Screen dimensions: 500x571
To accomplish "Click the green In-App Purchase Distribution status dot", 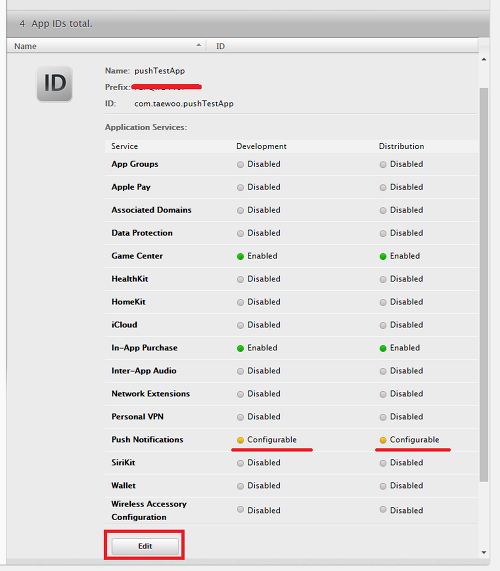I will tap(383, 348).
